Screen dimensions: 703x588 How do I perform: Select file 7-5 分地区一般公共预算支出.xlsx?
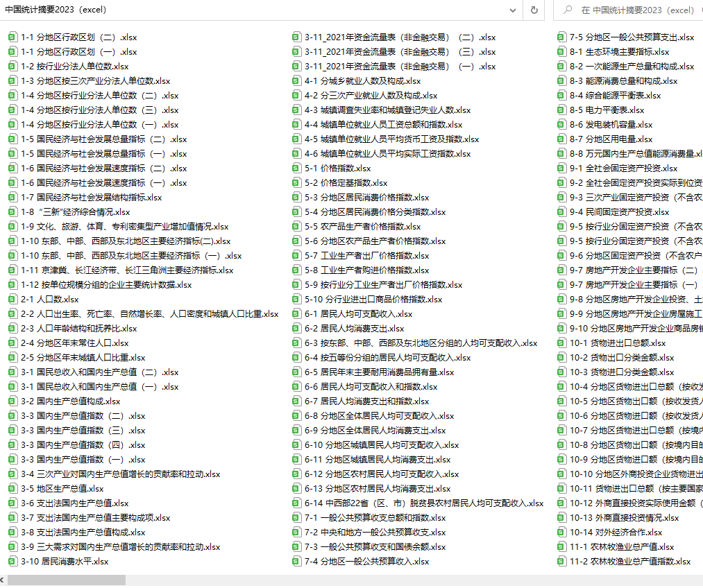coord(626,37)
